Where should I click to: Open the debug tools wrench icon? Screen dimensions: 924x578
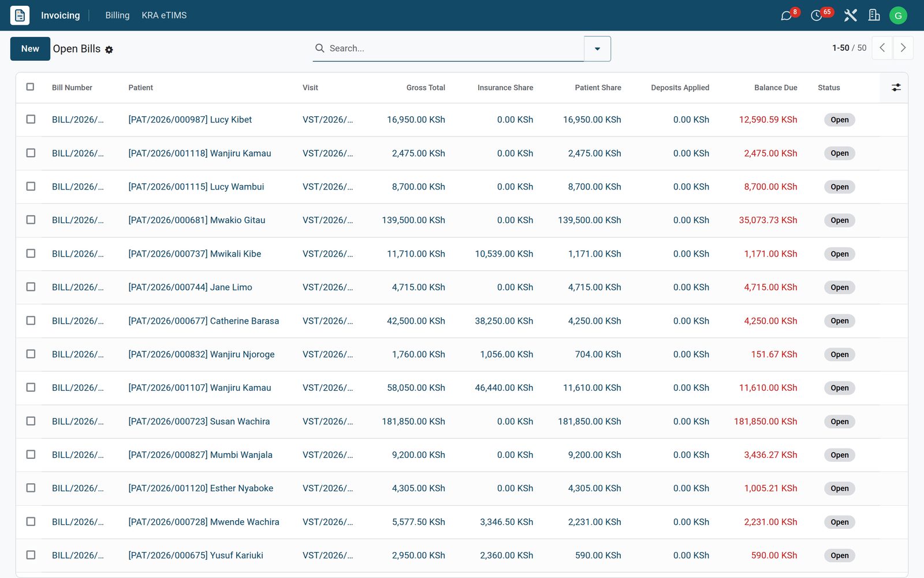850,16
